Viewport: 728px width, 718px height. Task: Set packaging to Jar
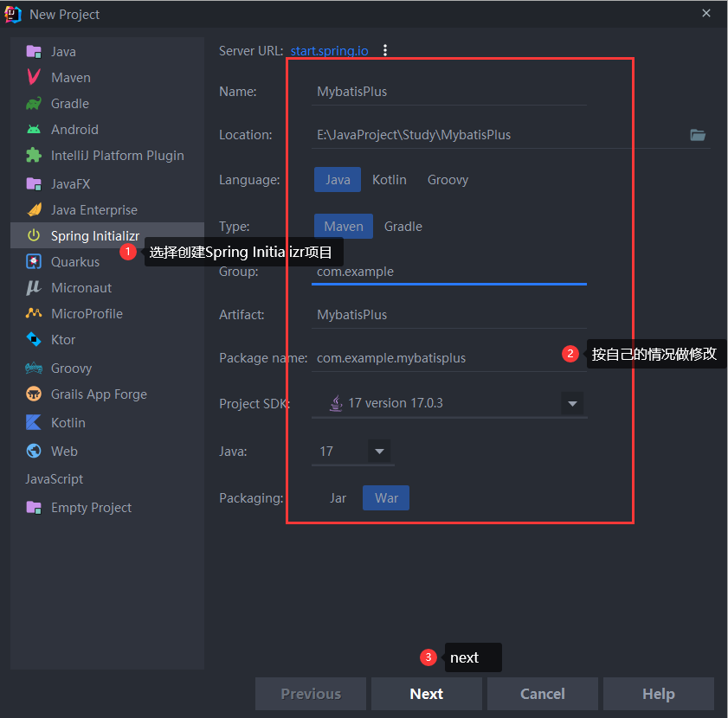(x=338, y=498)
